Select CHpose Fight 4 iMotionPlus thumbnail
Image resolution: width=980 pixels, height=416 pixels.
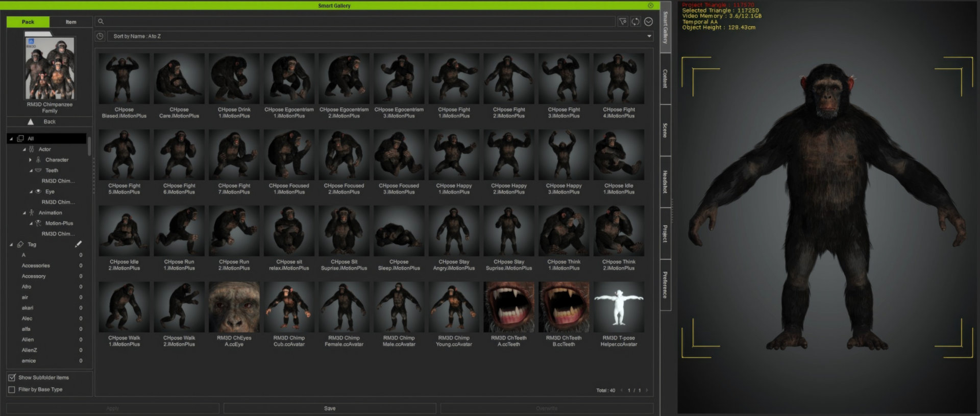point(619,79)
